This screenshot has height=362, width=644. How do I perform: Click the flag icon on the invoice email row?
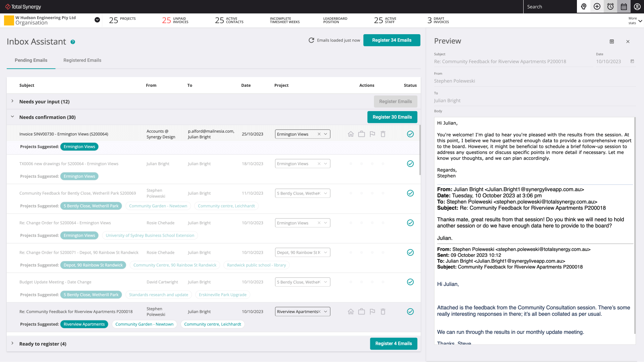click(372, 134)
